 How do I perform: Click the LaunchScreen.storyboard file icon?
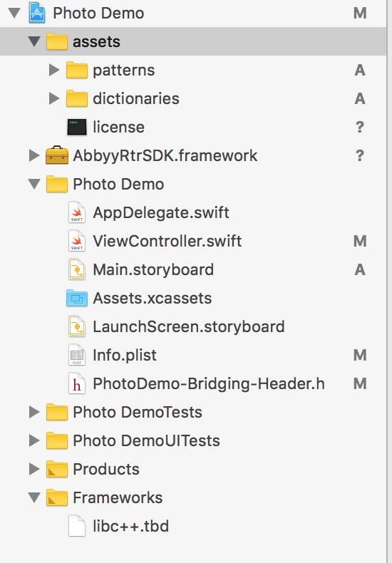click(77, 326)
